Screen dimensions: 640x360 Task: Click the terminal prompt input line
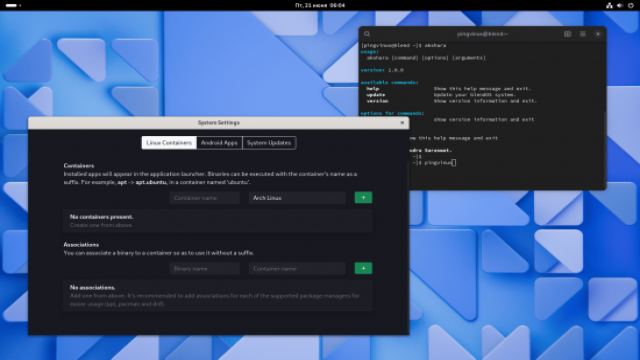click(434, 162)
